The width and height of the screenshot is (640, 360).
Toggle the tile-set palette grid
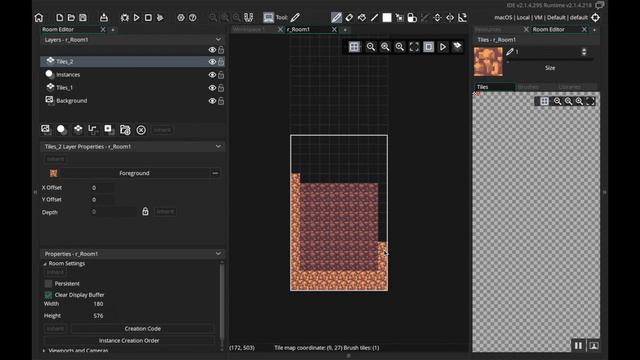[544, 101]
